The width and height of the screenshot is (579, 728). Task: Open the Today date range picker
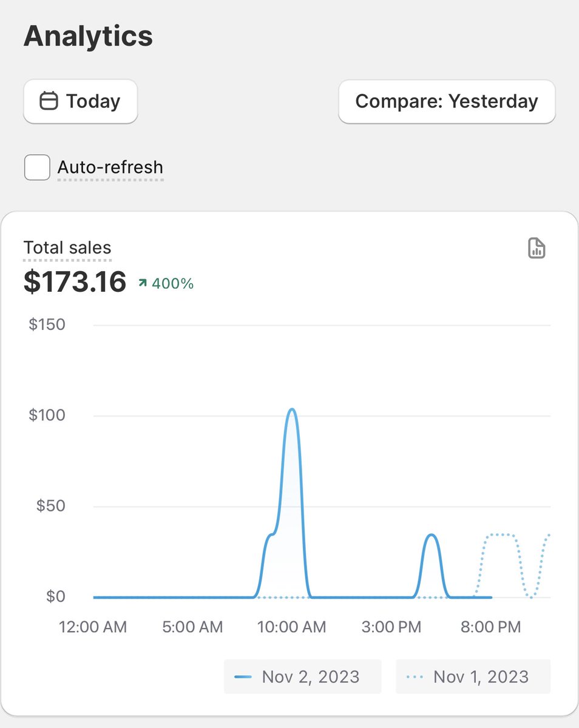(x=80, y=101)
